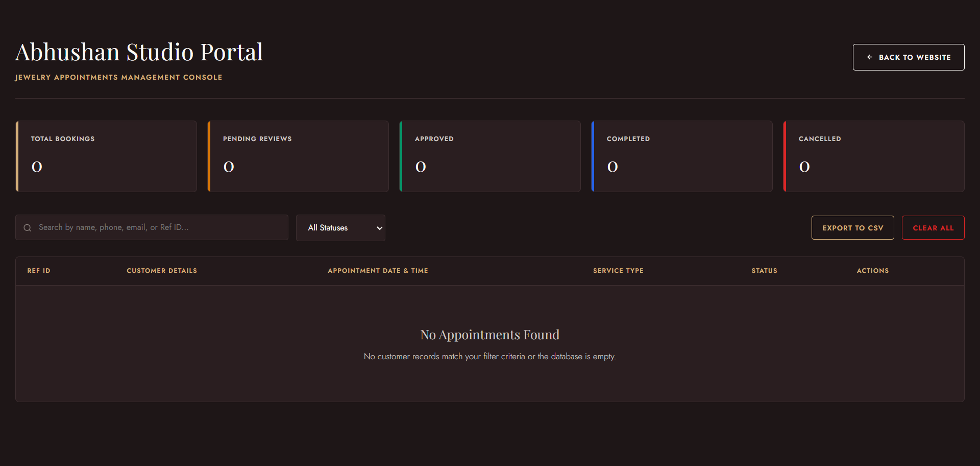Click the Customer Details column header
980x466 pixels.
(162, 271)
